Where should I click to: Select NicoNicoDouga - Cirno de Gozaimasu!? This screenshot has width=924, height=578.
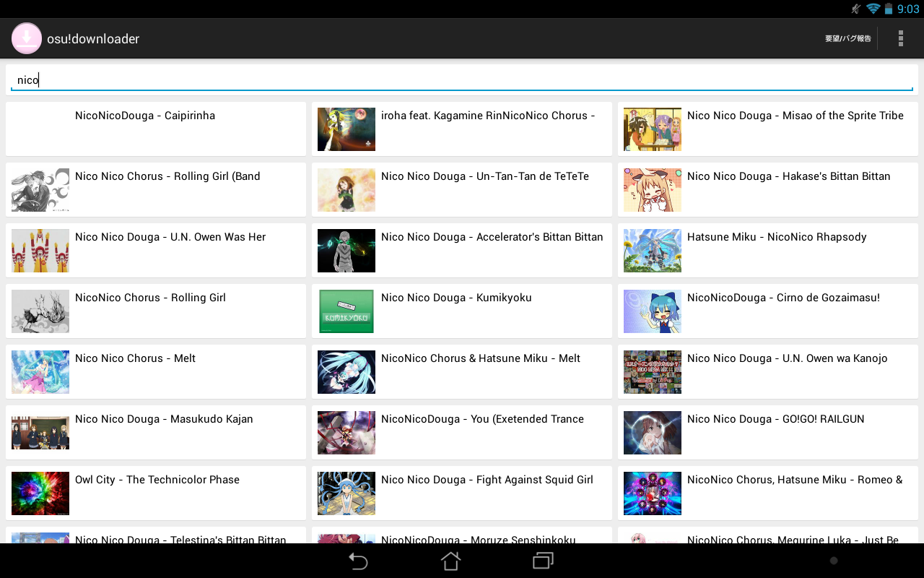point(783,298)
